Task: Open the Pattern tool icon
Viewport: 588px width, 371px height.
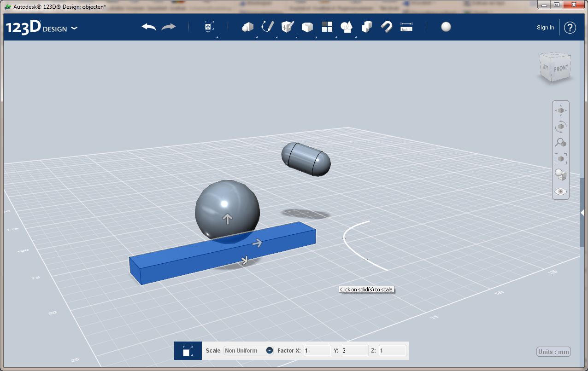Action: coord(327,27)
